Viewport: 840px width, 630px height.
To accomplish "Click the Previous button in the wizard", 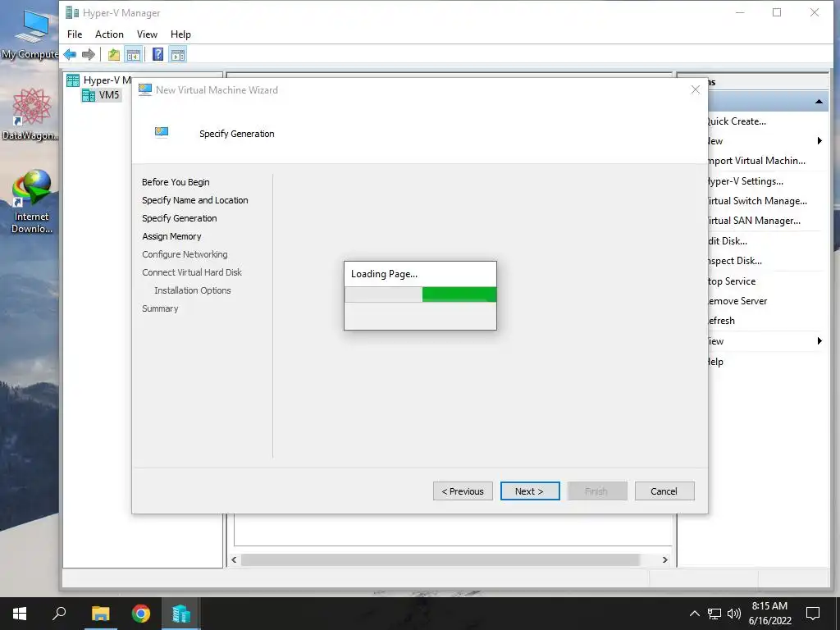I will click(463, 491).
